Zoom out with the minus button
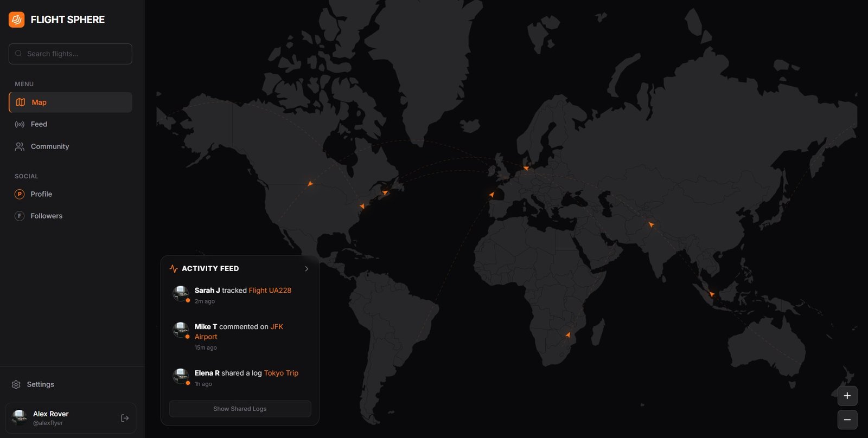This screenshot has height=438, width=868. 847,420
